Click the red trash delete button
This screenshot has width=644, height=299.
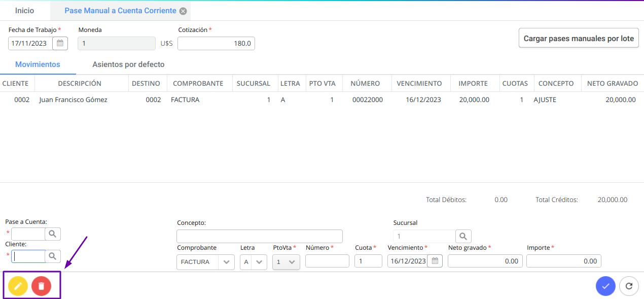coord(42,286)
